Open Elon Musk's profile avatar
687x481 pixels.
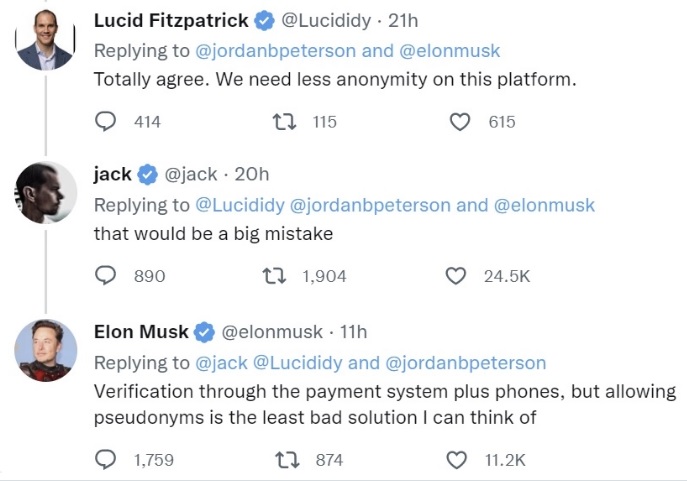point(46,350)
